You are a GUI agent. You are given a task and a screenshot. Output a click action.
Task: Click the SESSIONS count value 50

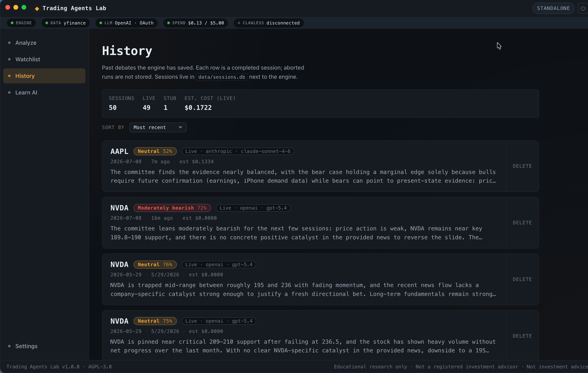click(113, 108)
